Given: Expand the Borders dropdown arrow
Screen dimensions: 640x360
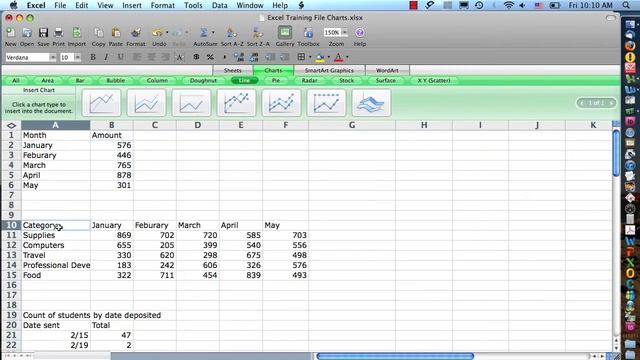Looking at the screenshot, I should tap(310, 57).
